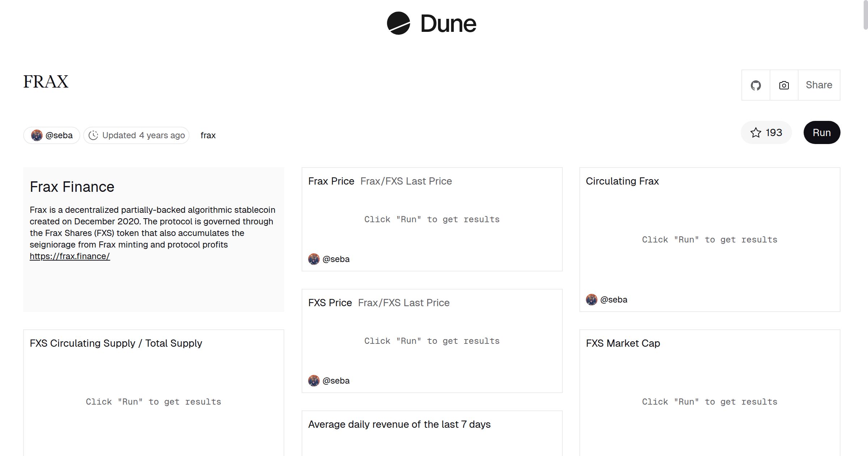Viewport: 868px width, 456px height.
Task: Open the https://frax.finance/ link
Action: coord(70,256)
